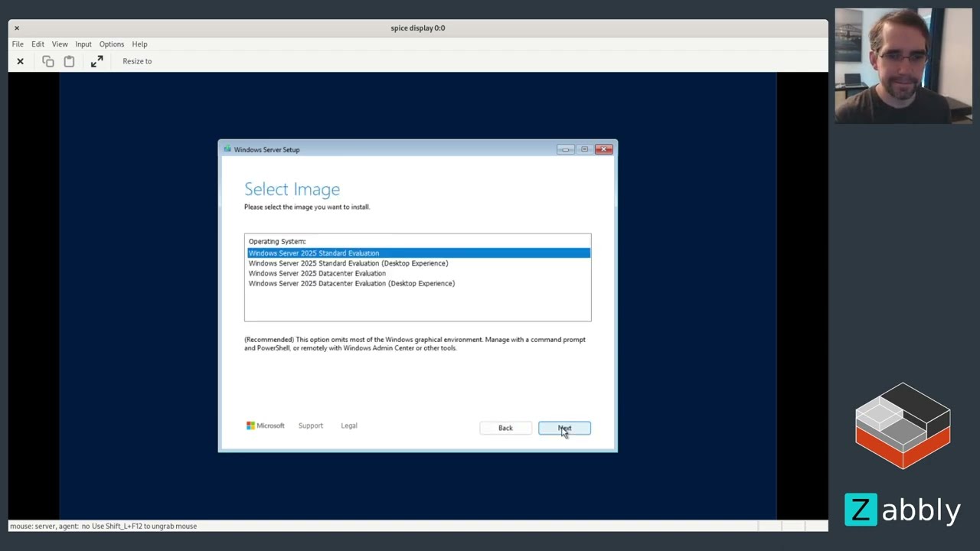Click Resize to in the toolbar
The height and width of the screenshot is (551, 980).
pos(137,61)
